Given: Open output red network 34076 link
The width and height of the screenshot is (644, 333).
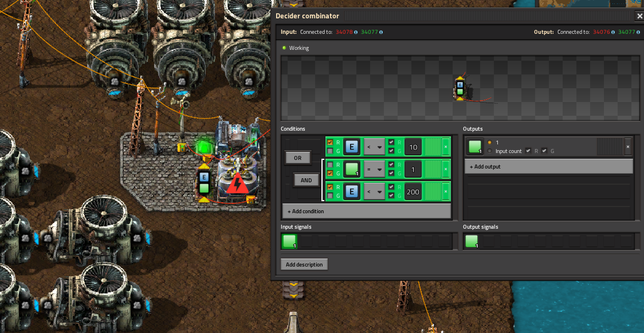Looking at the screenshot, I should point(601,32).
